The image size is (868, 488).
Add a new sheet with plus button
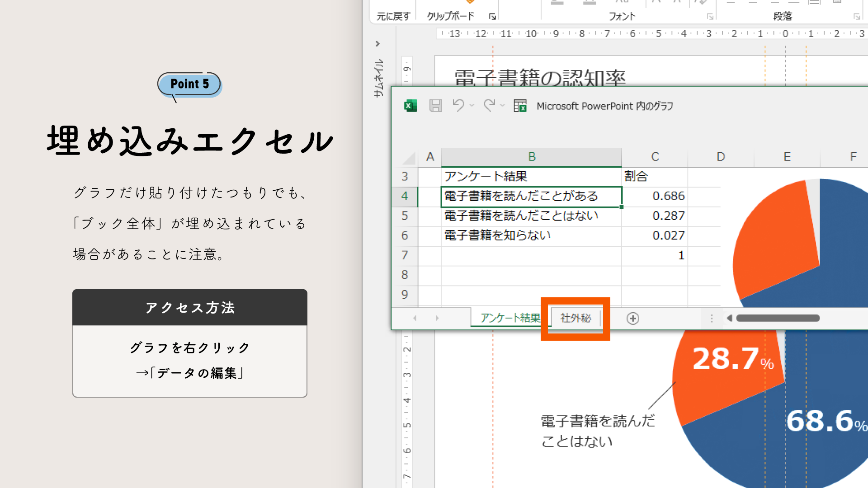click(x=633, y=319)
